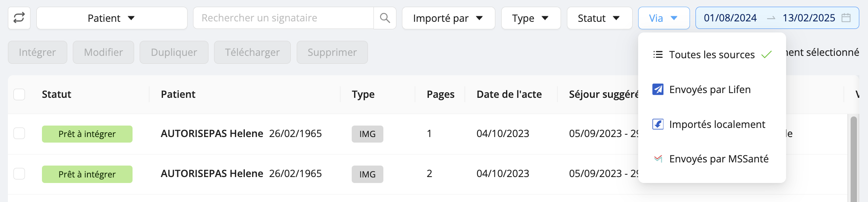Click the Intégrer button

click(x=37, y=52)
